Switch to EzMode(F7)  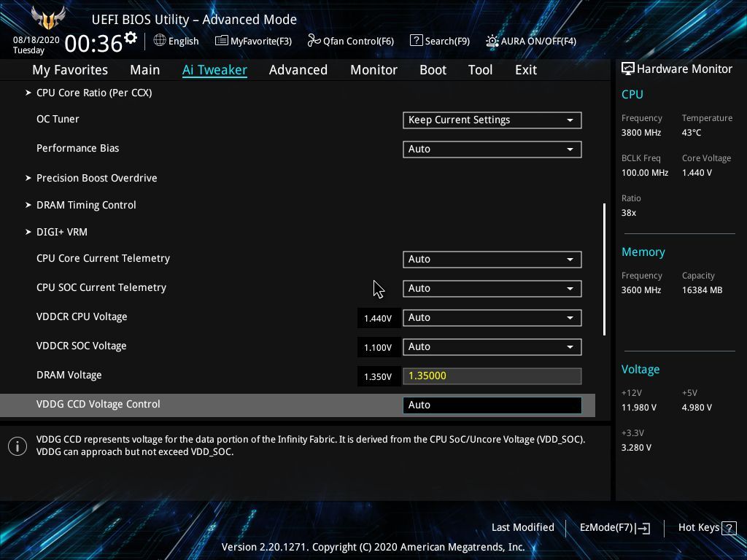614,528
